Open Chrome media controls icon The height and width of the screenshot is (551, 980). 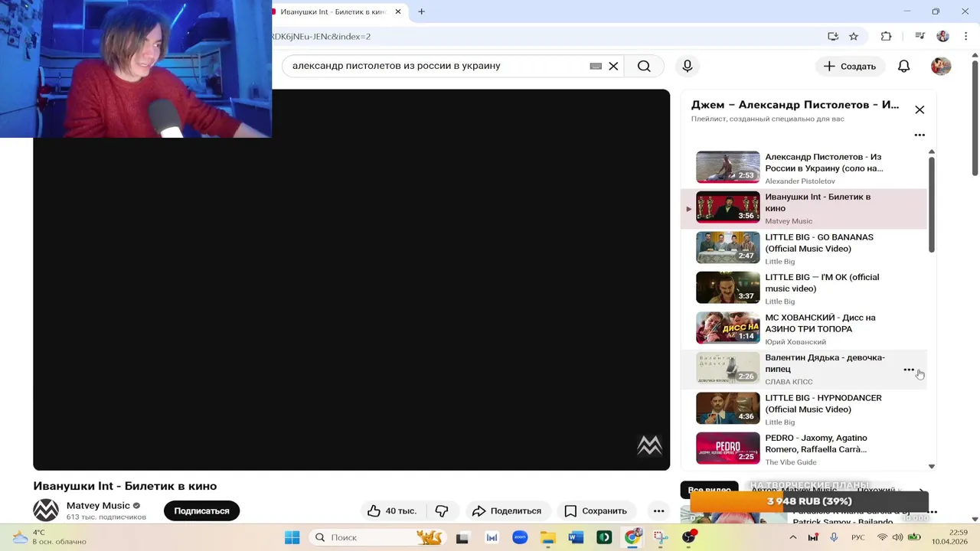click(920, 36)
